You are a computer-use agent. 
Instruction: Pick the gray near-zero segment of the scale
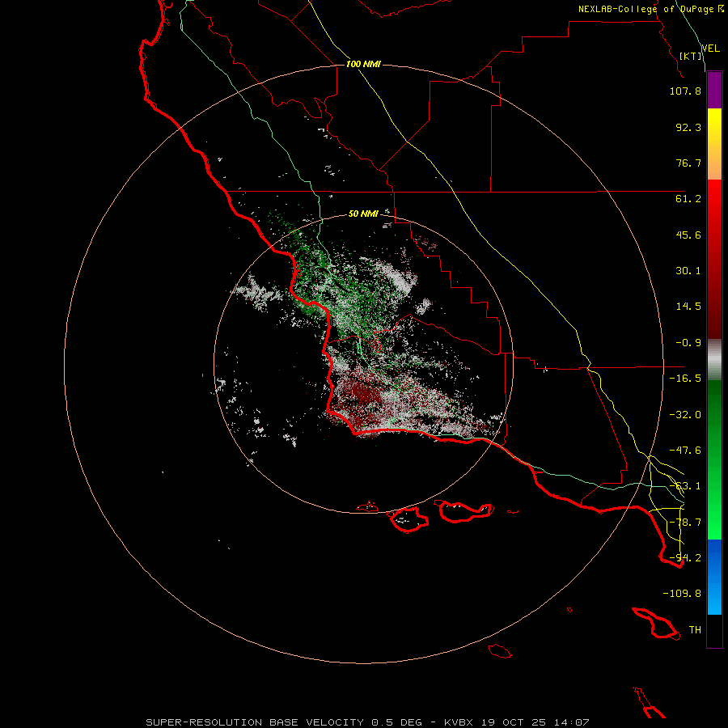(714, 360)
